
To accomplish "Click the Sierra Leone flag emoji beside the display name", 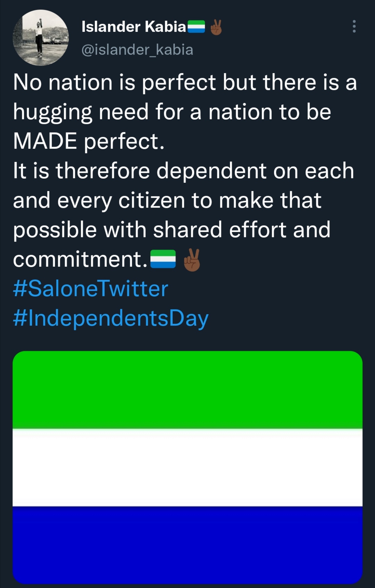I will click(x=196, y=27).
